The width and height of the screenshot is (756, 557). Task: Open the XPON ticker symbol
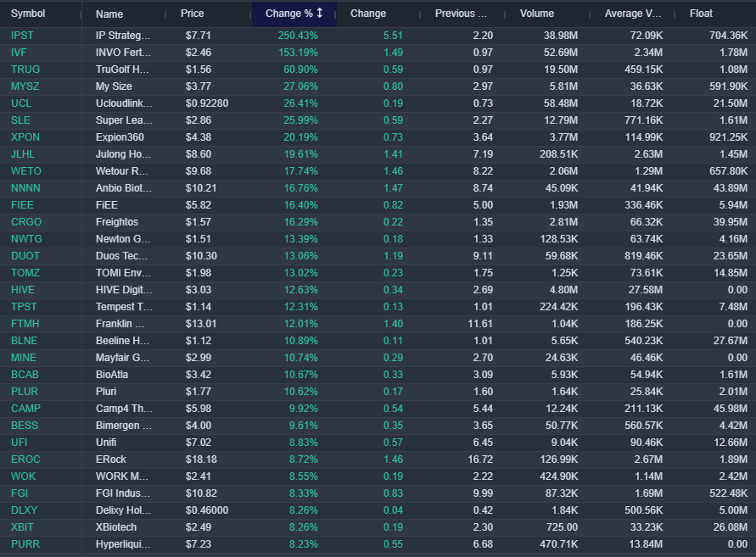point(25,137)
